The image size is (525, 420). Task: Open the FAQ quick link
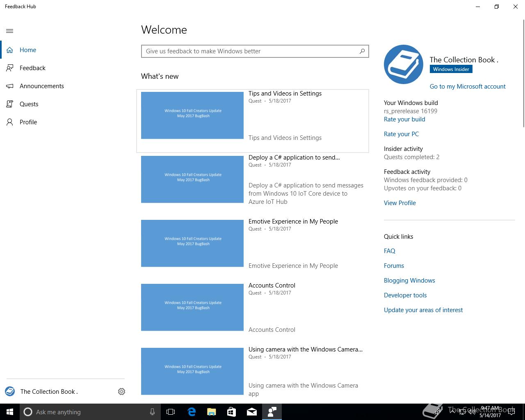(x=390, y=251)
